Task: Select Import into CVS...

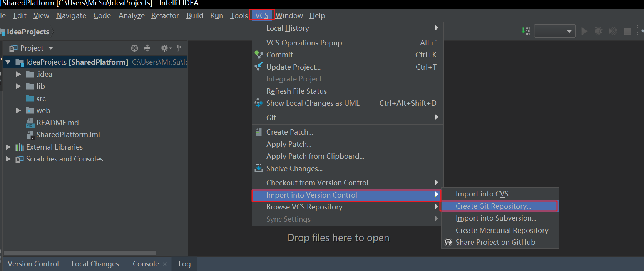Action: click(500, 194)
